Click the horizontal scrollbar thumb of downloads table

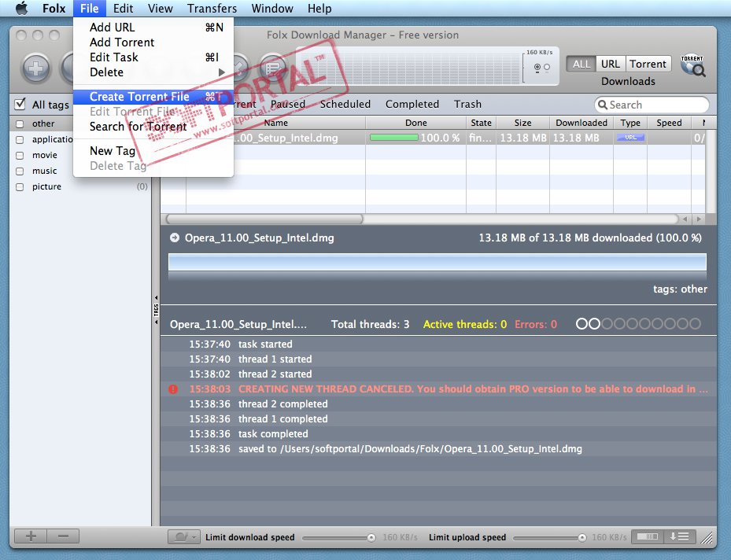coord(264,219)
